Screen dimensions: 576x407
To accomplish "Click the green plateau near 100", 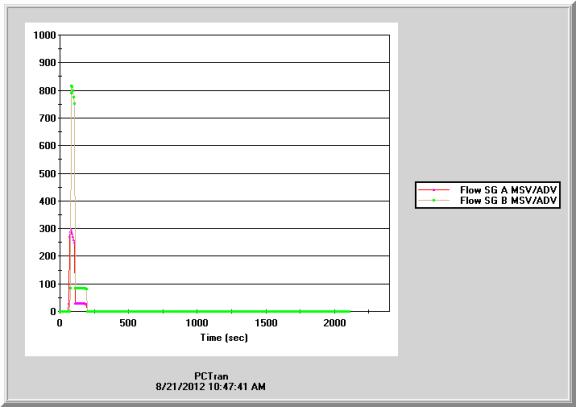I will click(81, 288).
